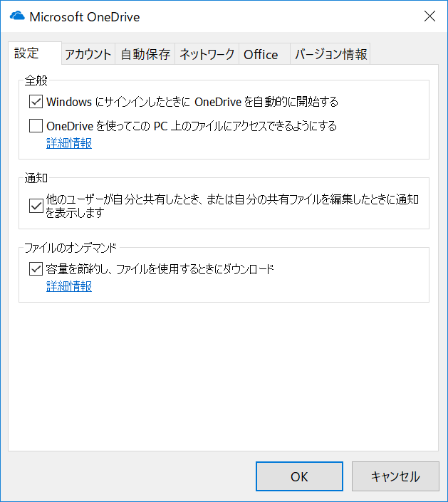Viewport: 448px width, 502px height.
Task: Open 詳細情報 link under 全般 section
Action: [x=69, y=143]
